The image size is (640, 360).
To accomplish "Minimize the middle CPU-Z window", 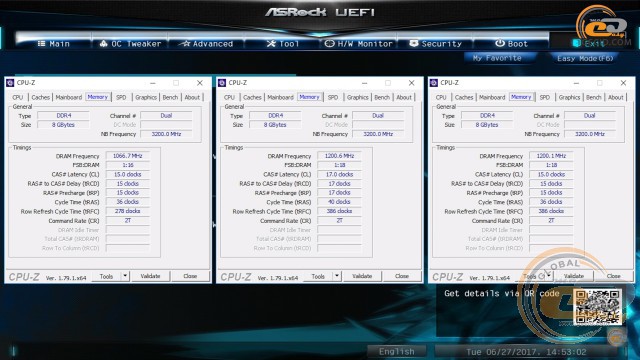I will tap(365, 83).
